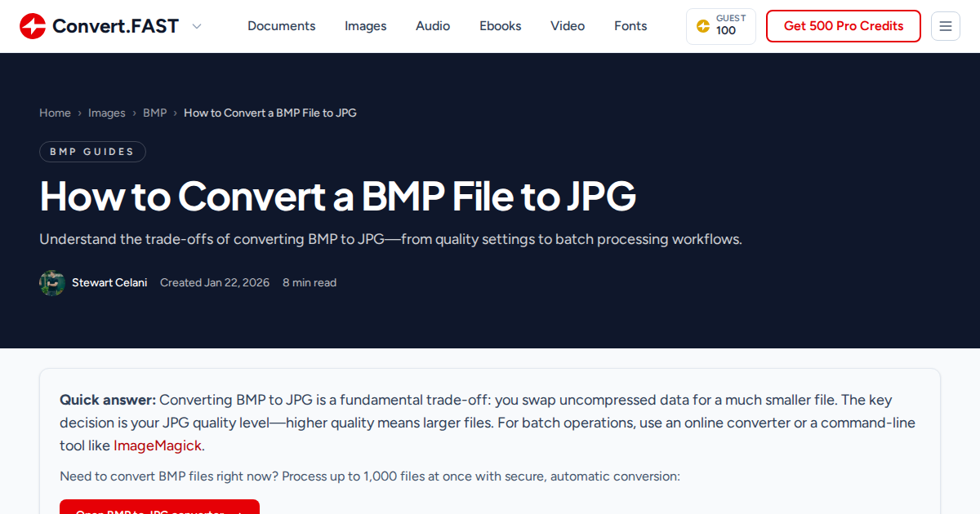Screen dimensions: 980x514
Task: Click Get 500 Pro Credits button
Action: pyautogui.click(x=844, y=26)
